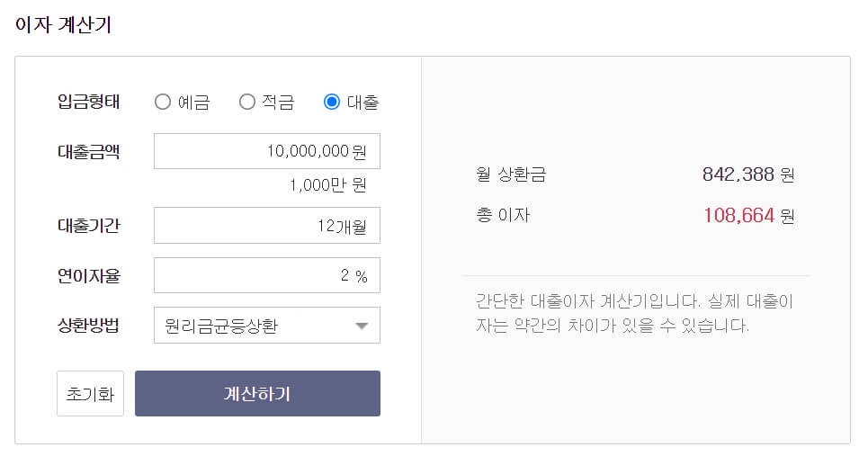Click the 대출기간 label
The height and width of the screenshot is (465, 868).
point(88,225)
